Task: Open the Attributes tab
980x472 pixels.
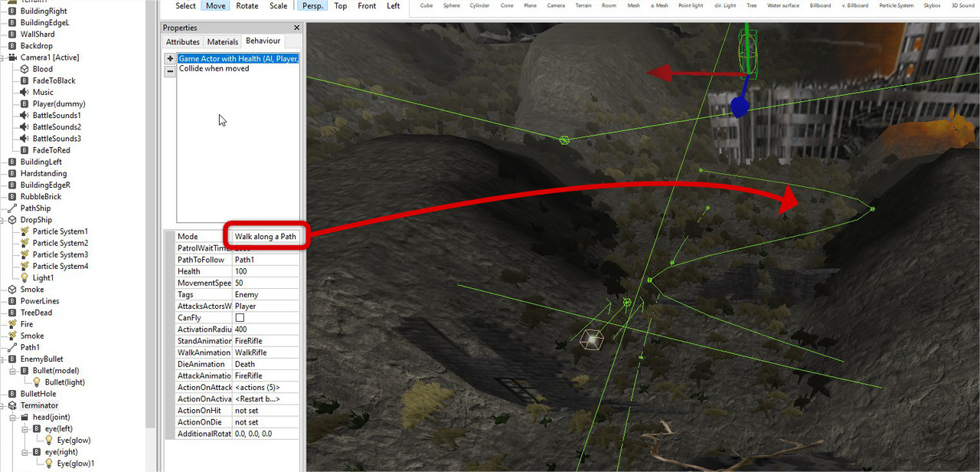Action: (x=182, y=41)
